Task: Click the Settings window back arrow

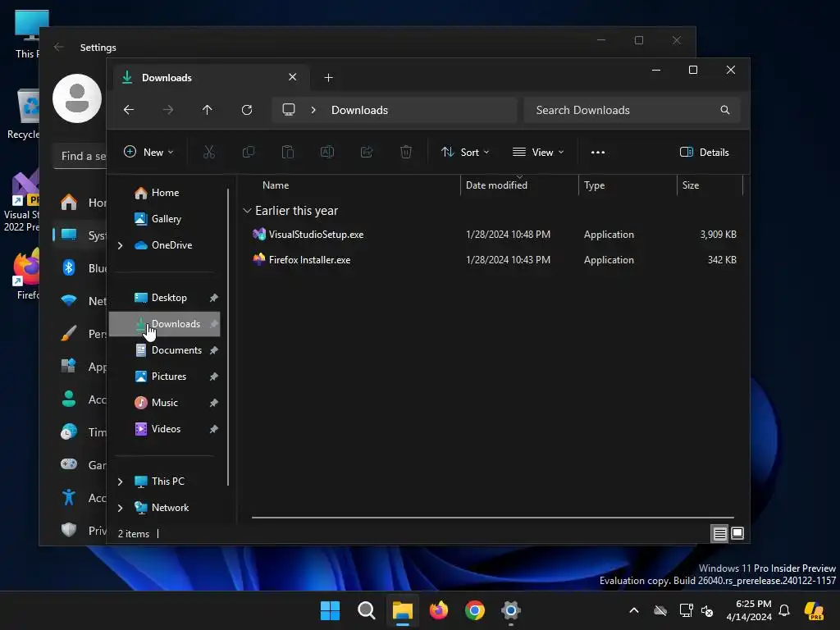Action: point(59,47)
